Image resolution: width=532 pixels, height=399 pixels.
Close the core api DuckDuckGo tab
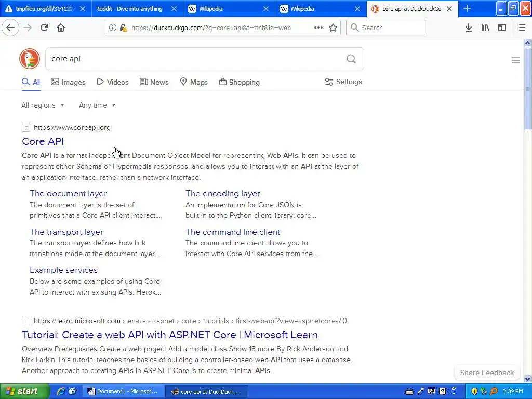tap(449, 9)
